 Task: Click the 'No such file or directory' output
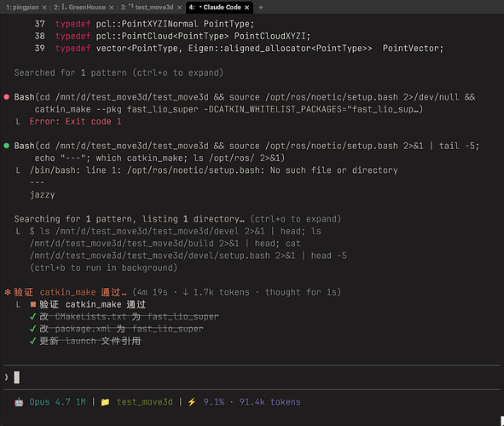point(334,170)
